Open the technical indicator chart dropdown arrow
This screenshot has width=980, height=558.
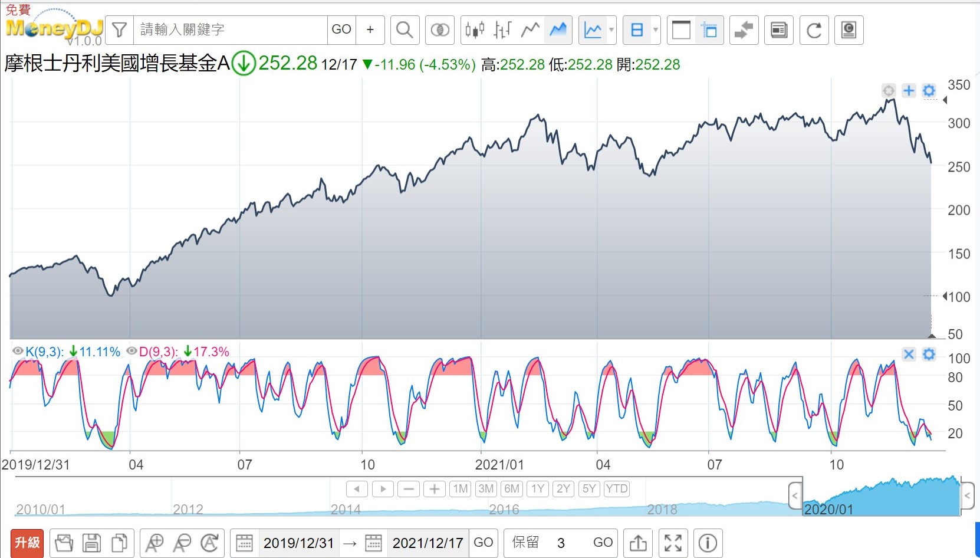pyautogui.click(x=611, y=29)
